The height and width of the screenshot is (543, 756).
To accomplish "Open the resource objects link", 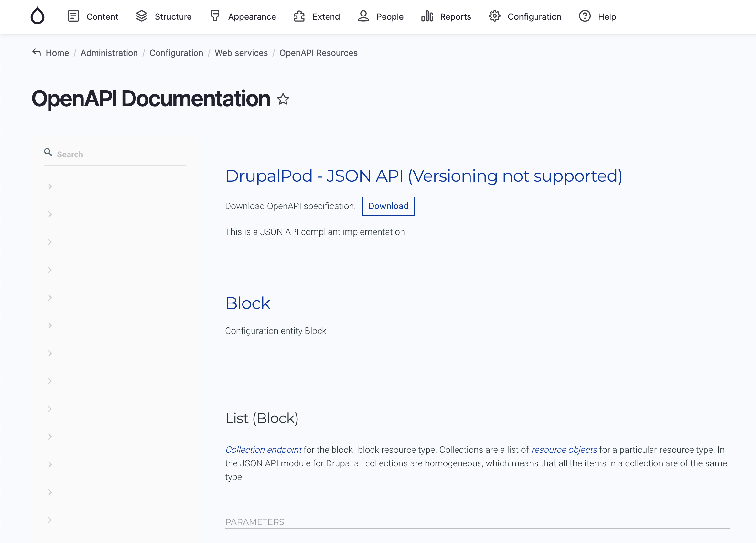I will pyautogui.click(x=564, y=450).
